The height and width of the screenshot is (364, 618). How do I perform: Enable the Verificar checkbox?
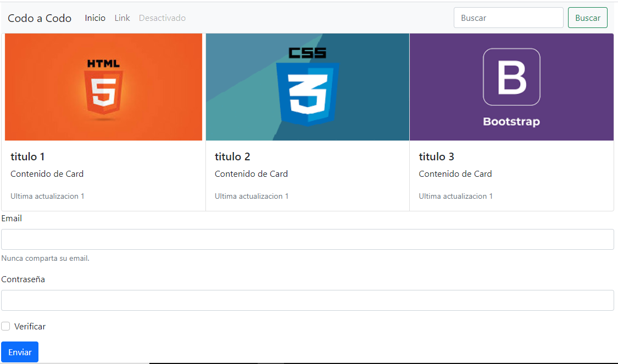pyautogui.click(x=6, y=327)
